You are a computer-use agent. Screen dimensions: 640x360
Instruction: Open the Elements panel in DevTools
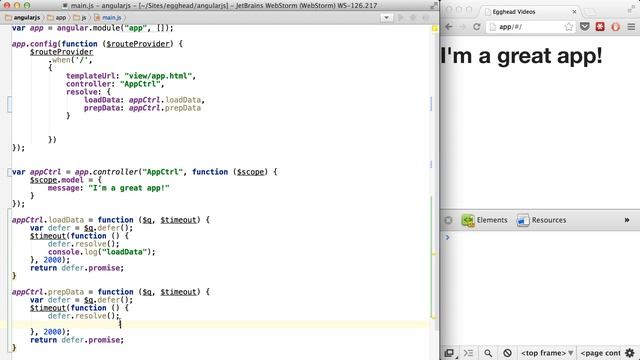point(484,220)
